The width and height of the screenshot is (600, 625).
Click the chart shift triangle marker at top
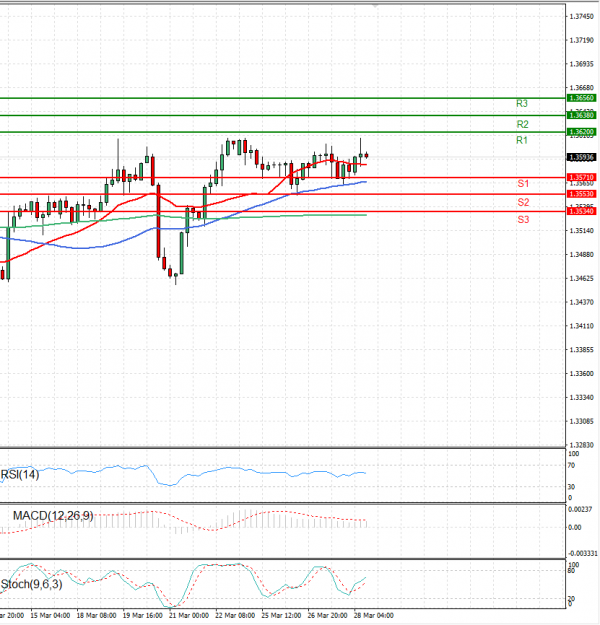pos(374,6)
